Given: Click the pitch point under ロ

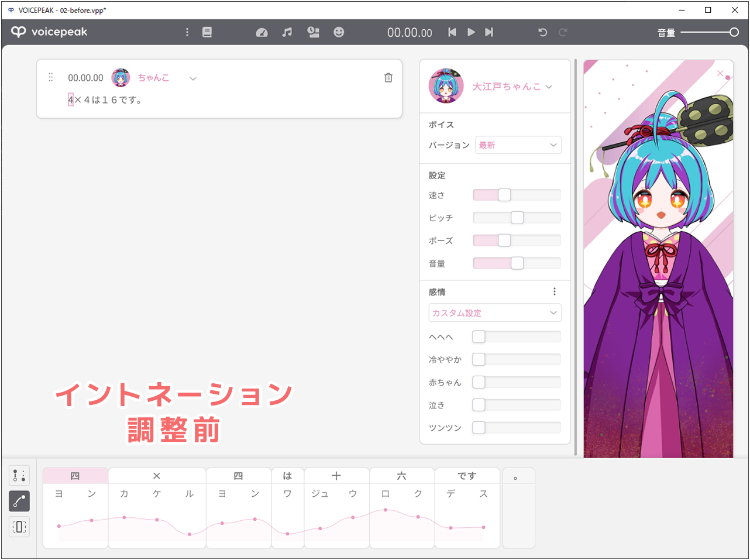Looking at the screenshot, I should pyautogui.click(x=386, y=510).
